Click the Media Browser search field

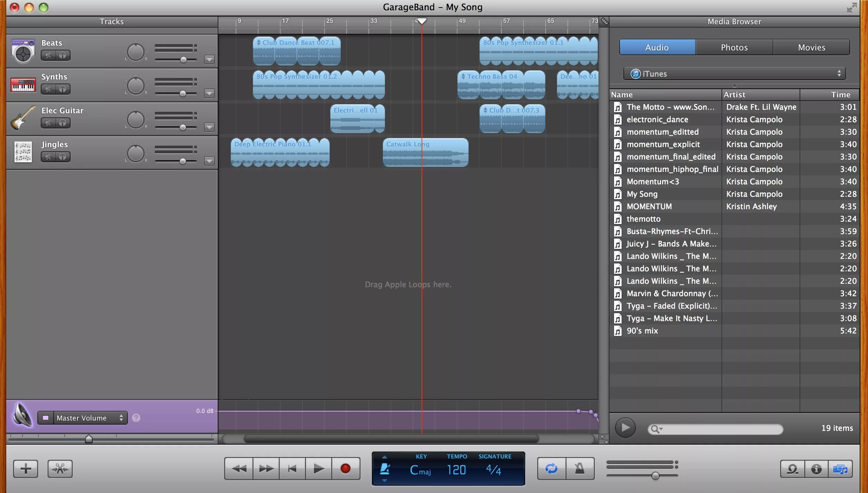719,429
